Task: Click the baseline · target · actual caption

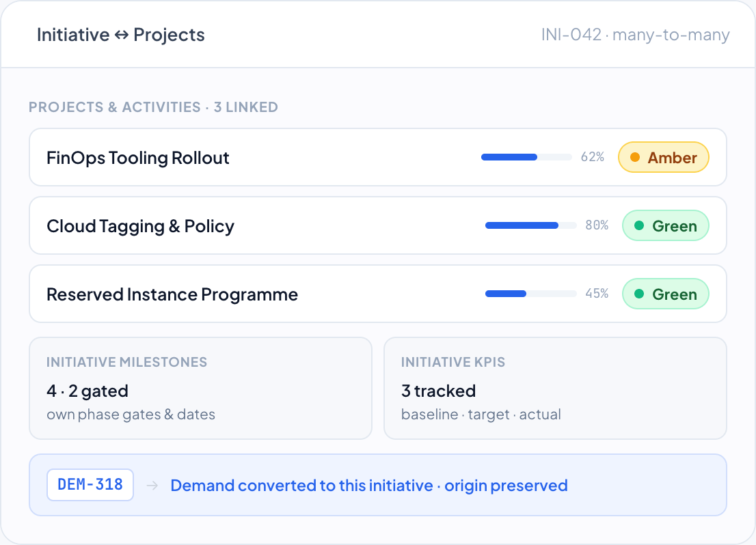Action: pos(481,415)
